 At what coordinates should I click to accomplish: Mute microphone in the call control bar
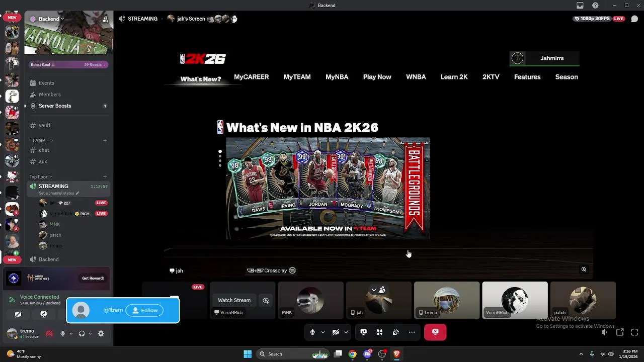tap(312, 332)
